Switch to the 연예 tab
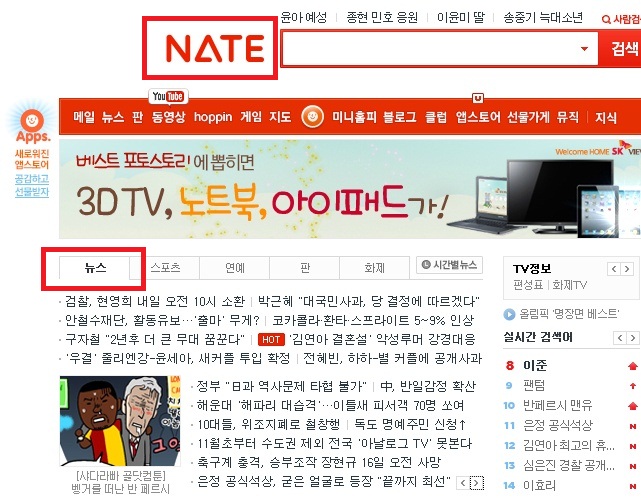 (x=235, y=268)
